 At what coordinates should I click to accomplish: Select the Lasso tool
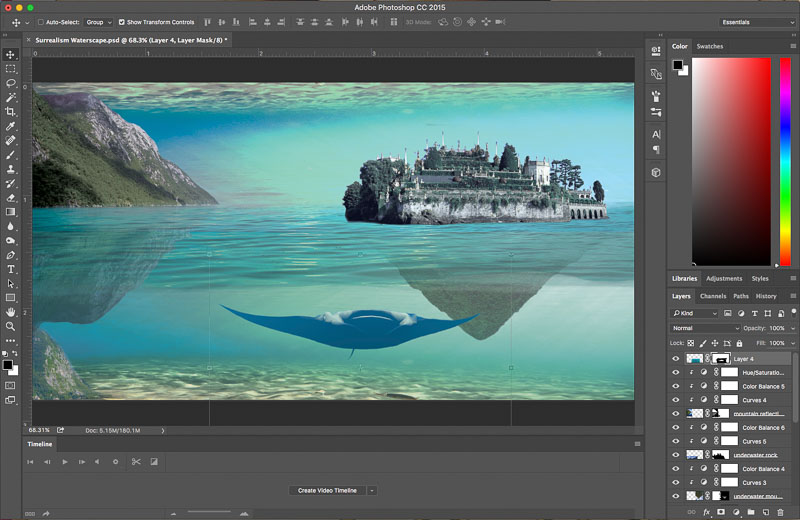10,83
